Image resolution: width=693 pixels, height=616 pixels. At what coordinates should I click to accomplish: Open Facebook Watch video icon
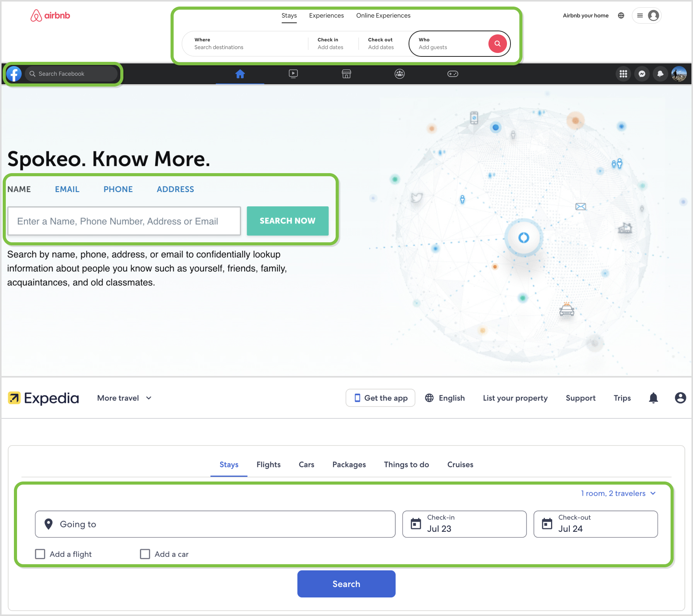[293, 74]
